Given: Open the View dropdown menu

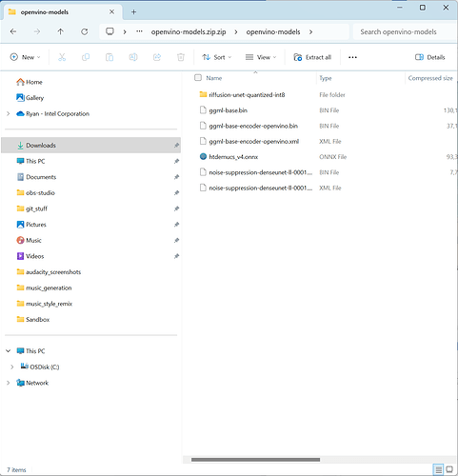Looking at the screenshot, I should (x=261, y=57).
